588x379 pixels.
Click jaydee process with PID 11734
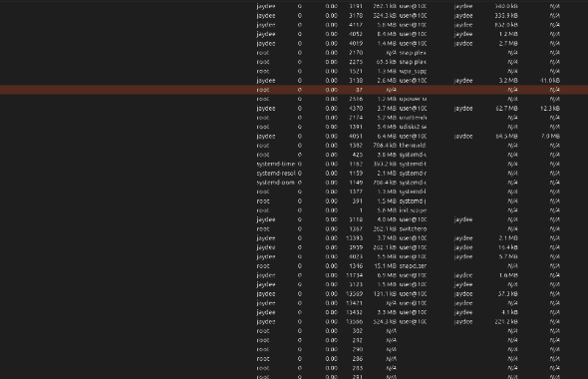coord(294,275)
